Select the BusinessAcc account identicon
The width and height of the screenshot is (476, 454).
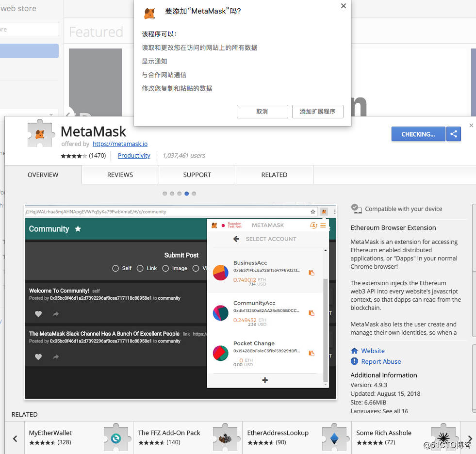pyautogui.click(x=221, y=273)
